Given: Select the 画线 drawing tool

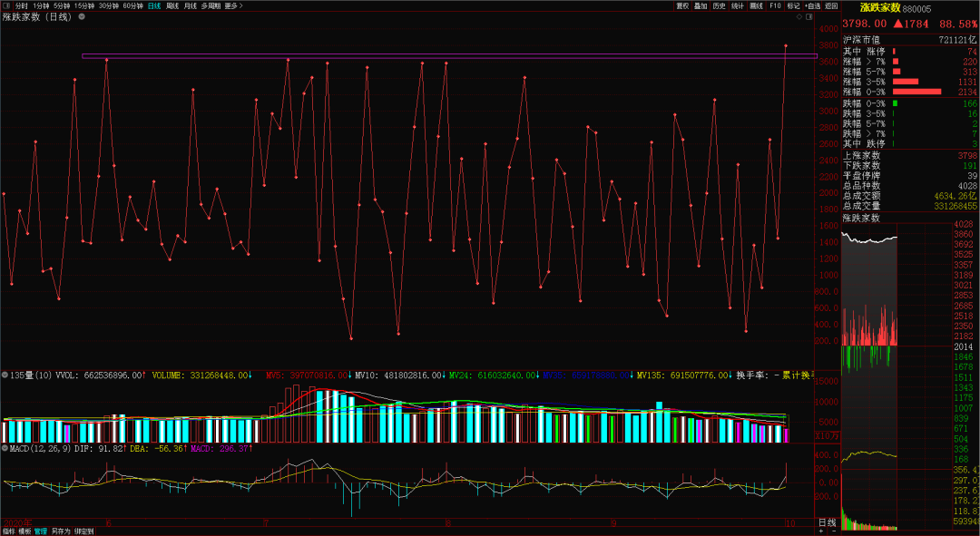Looking at the screenshot, I should coord(756,5).
